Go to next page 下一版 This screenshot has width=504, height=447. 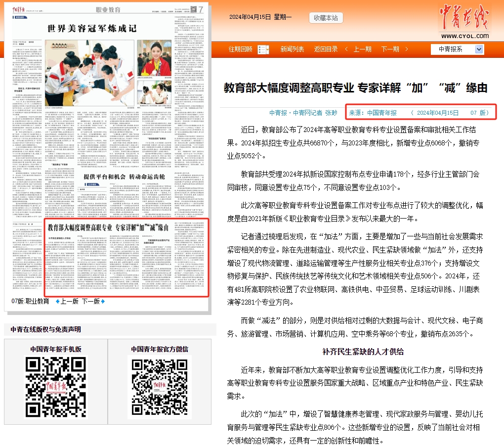[90, 301]
